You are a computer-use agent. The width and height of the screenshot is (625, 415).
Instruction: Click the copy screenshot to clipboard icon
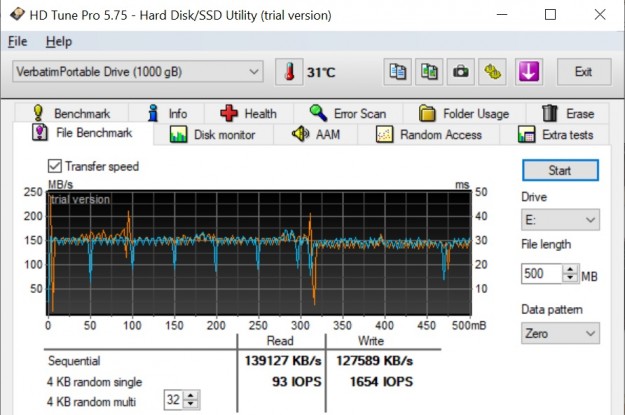click(429, 72)
